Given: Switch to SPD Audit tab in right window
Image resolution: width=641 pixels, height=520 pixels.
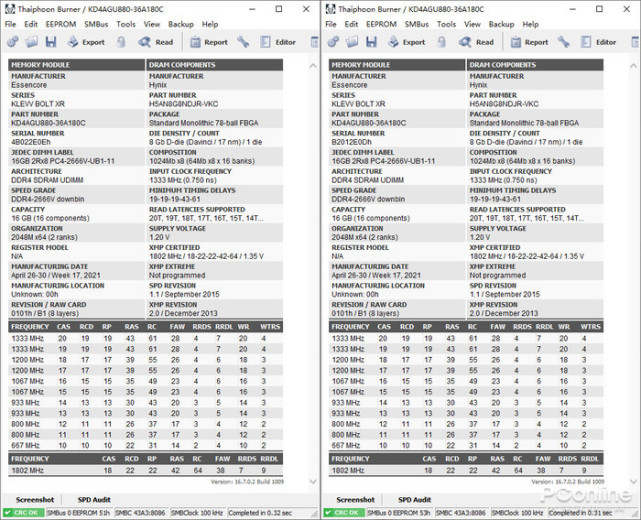Looking at the screenshot, I should coord(415,500).
